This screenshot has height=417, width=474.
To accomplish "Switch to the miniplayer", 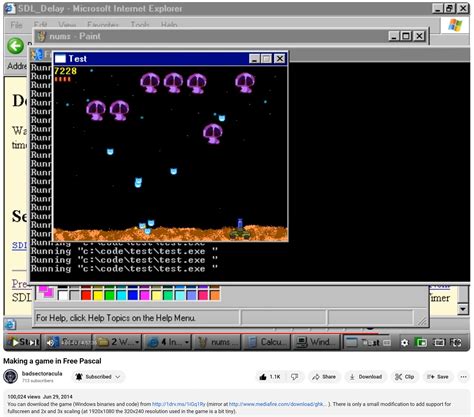I will (x=421, y=342).
